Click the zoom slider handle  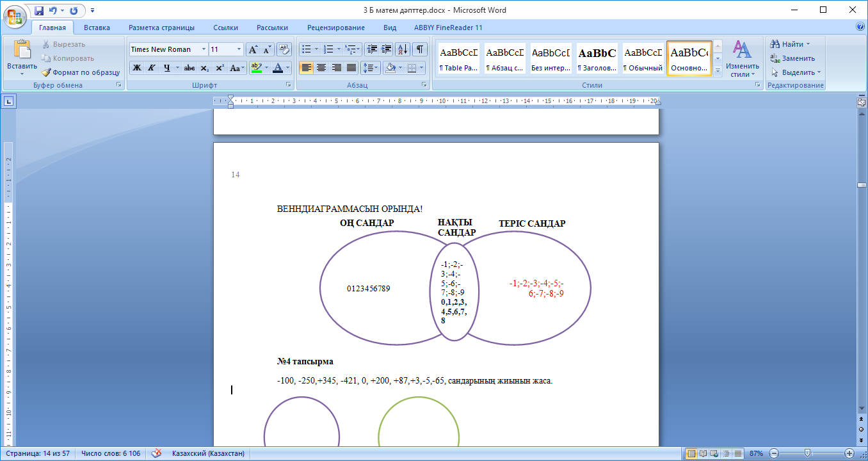808,453
